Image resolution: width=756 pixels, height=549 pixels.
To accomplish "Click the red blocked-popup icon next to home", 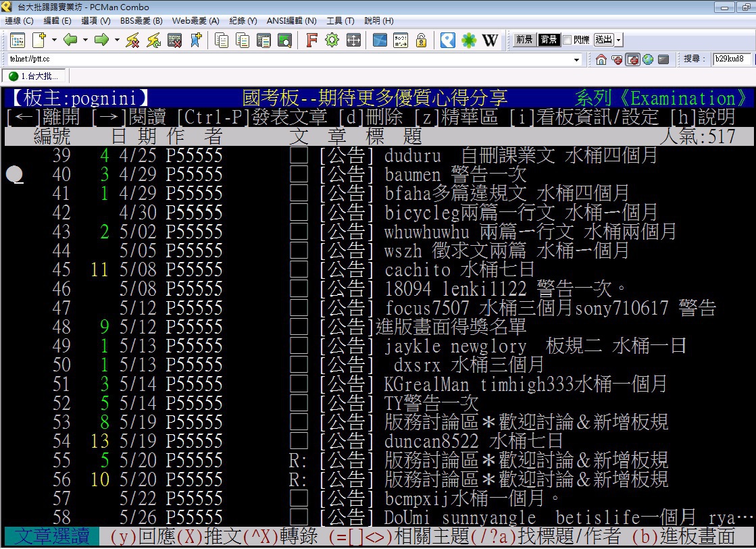I will [617, 59].
